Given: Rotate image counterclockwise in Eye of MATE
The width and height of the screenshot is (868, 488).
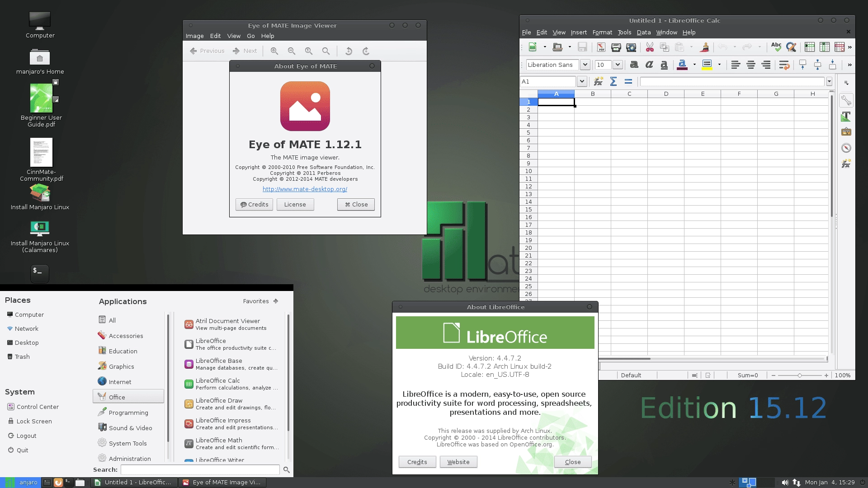Looking at the screenshot, I should point(349,51).
